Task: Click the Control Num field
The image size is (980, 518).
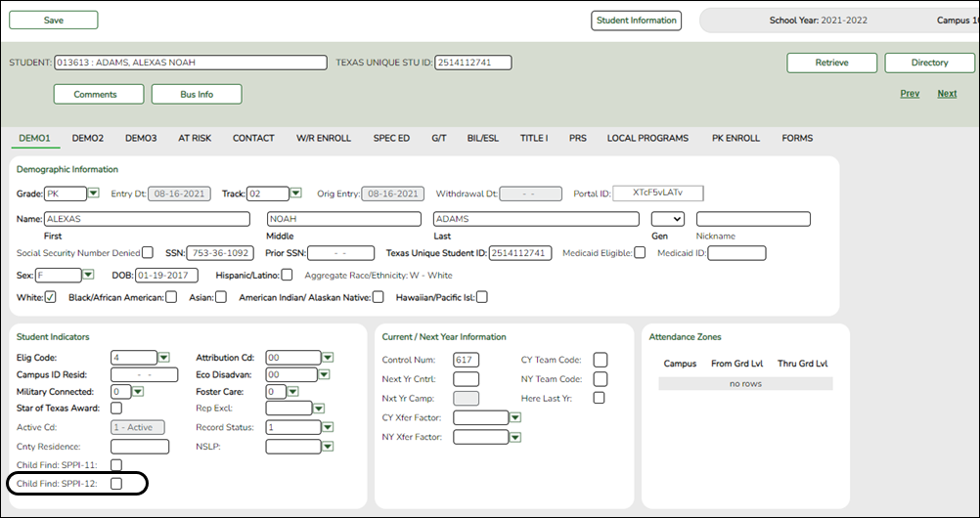Action: click(x=467, y=360)
